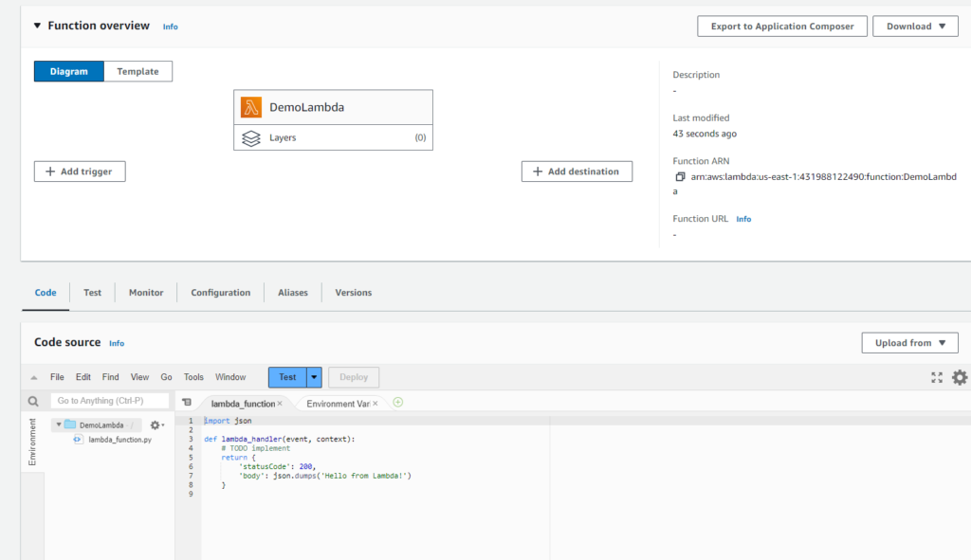This screenshot has height=560, width=971.
Task: Click the DemoLambda function box title
Action: tap(306, 107)
